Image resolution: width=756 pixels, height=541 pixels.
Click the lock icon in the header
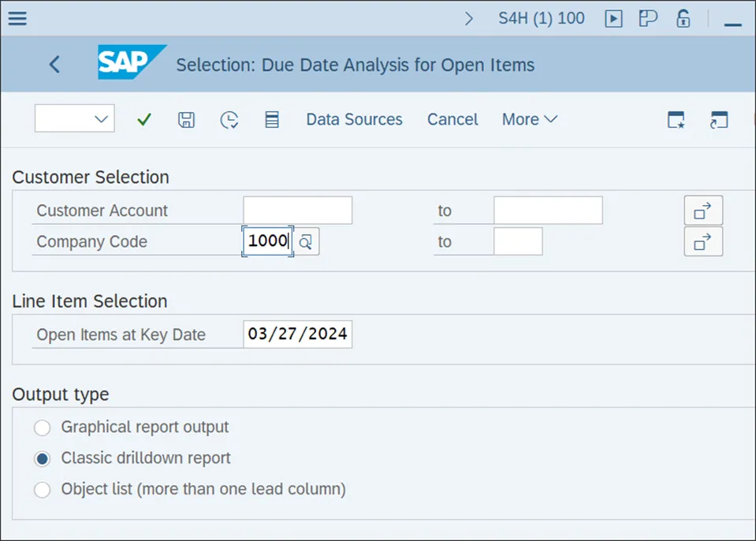click(683, 18)
